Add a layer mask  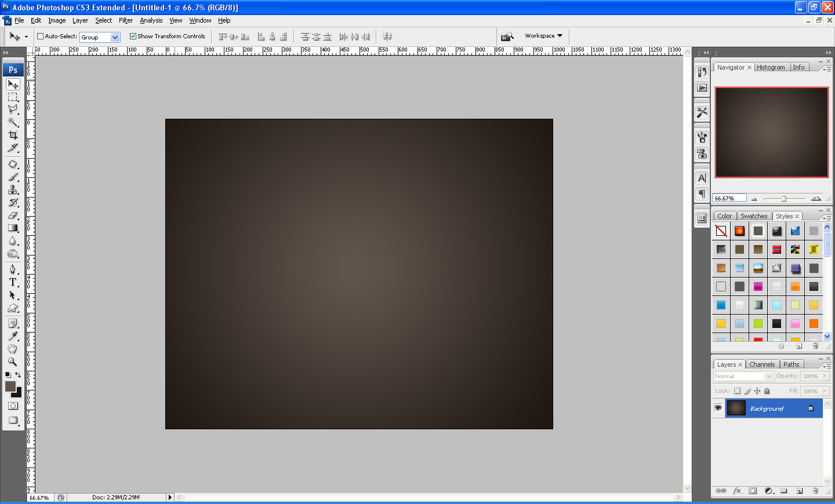753,491
